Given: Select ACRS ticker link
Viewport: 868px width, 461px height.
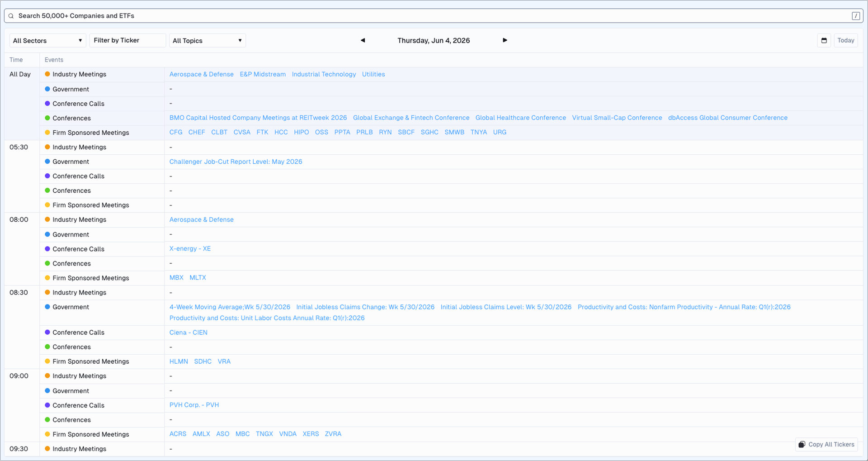Looking at the screenshot, I should 178,433.
